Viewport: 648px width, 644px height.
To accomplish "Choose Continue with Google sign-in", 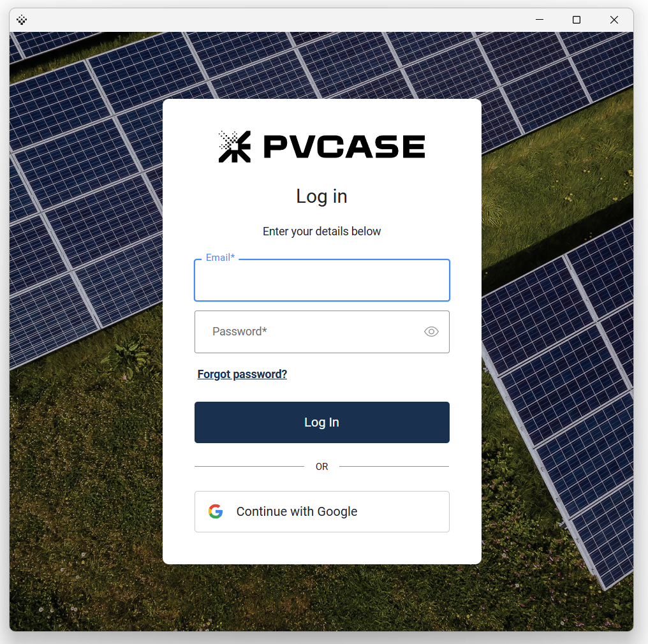I will [322, 511].
